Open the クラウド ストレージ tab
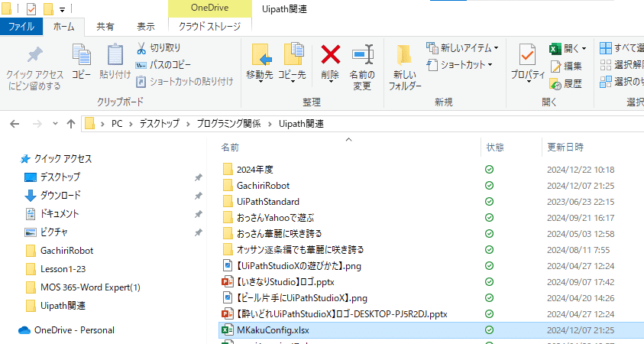Screen dimensions: 644x344 [209, 27]
